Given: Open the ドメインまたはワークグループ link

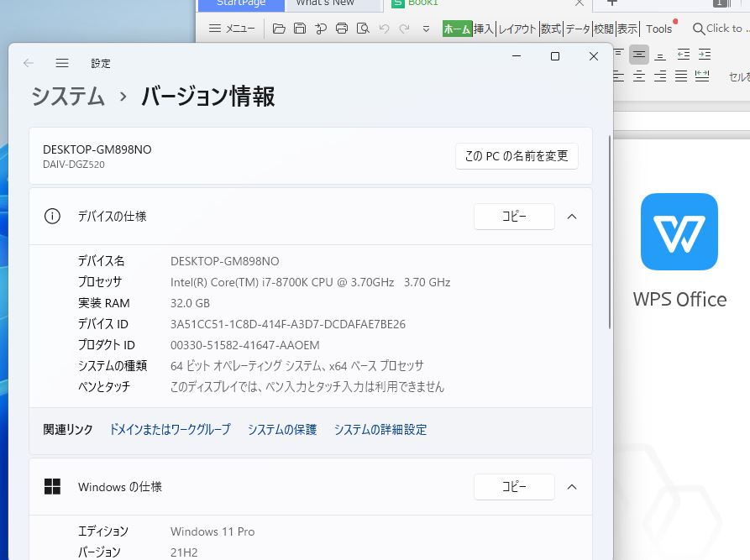Looking at the screenshot, I should click(170, 429).
